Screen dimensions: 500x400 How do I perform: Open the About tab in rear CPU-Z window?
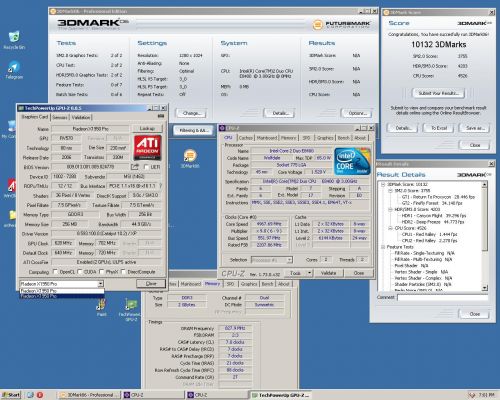tap(283, 284)
